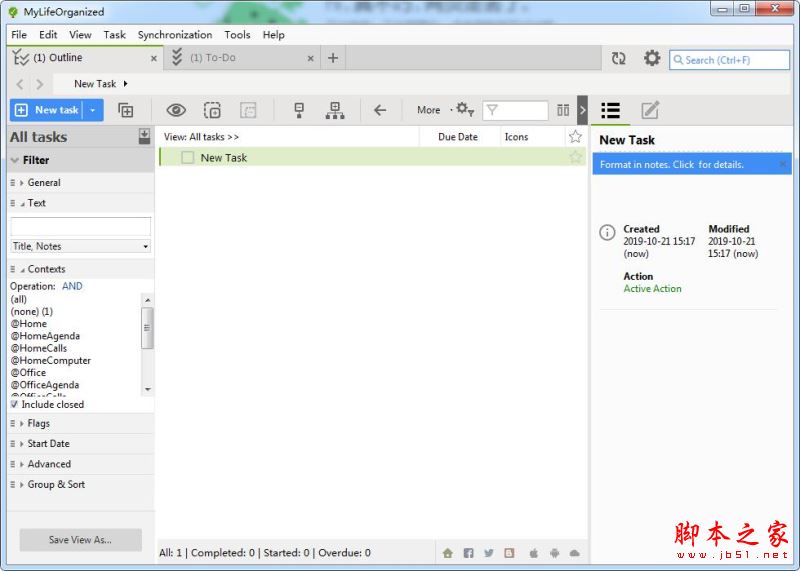The image size is (800, 571).
Task: Click the save view icon beside All tasks
Action: (144, 136)
